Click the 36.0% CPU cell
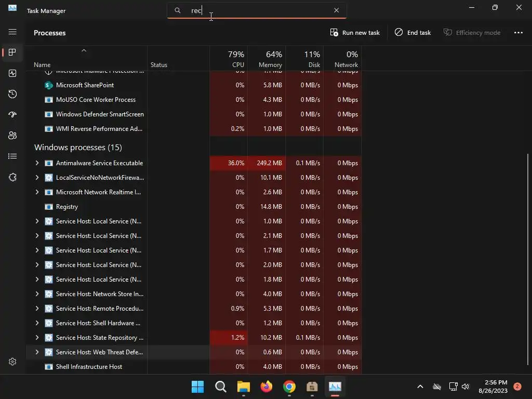The height and width of the screenshot is (399, 532). (229, 163)
